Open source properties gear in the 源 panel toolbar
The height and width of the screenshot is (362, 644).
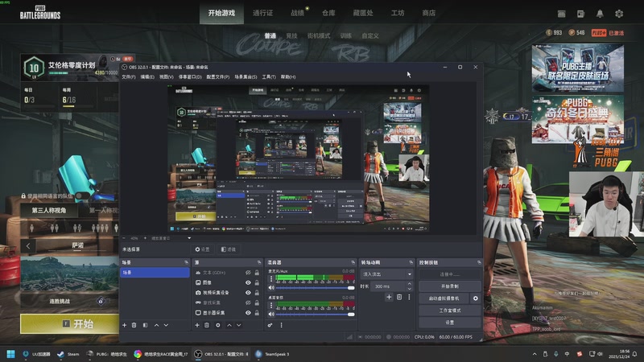point(218,325)
